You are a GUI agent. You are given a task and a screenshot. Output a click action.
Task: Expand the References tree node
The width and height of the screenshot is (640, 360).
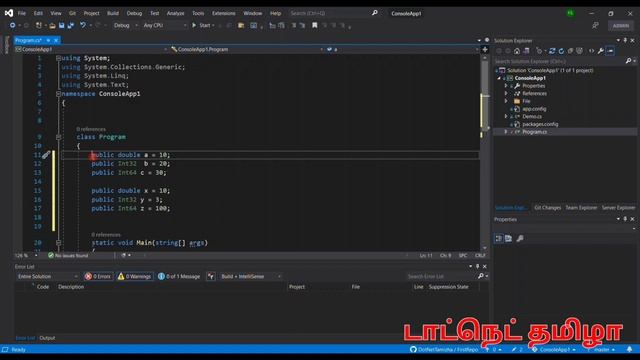click(x=506, y=93)
